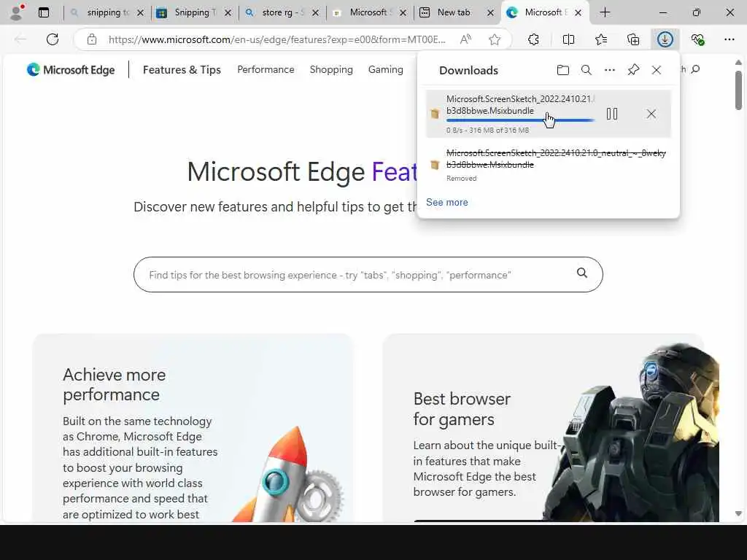747x560 pixels.
Task: Open Features & Tips nav link
Action: point(182,70)
